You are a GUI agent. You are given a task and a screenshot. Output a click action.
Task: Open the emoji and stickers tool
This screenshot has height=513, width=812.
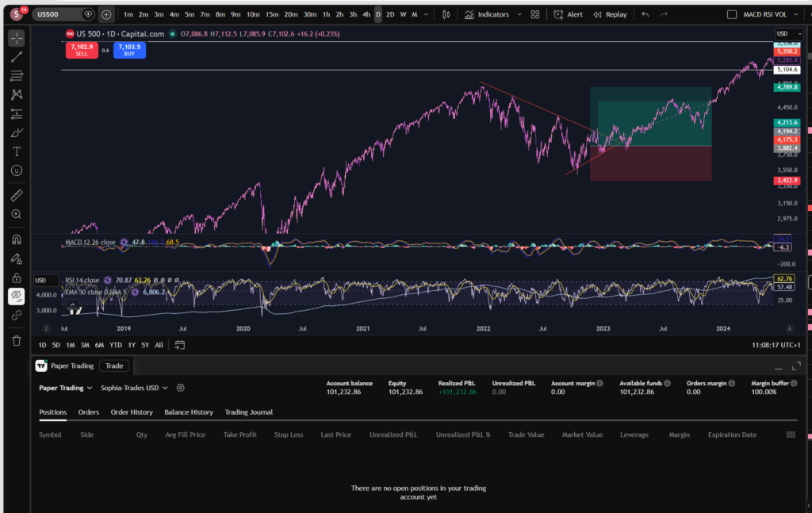point(17,170)
